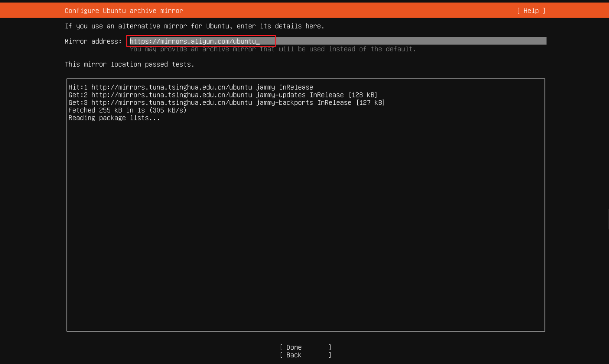Click the 'If you use an alternative mirror' instruction
609x364 pixels.
[x=194, y=26]
